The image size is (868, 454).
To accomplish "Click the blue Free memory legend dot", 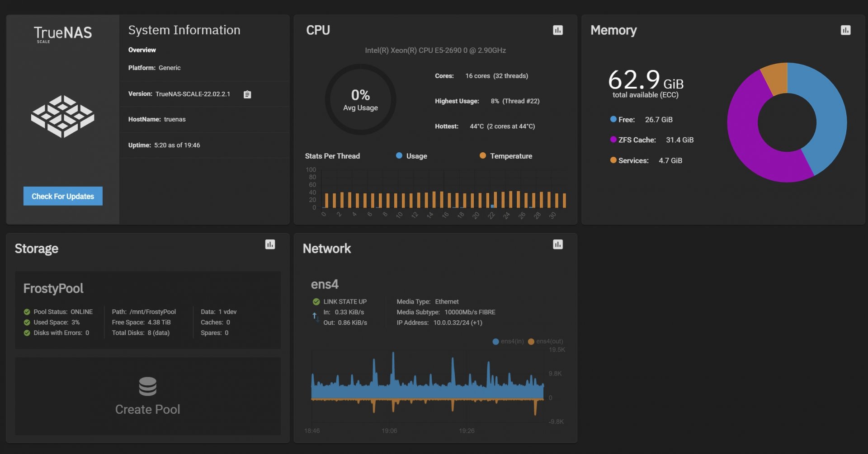I will click(x=613, y=119).
